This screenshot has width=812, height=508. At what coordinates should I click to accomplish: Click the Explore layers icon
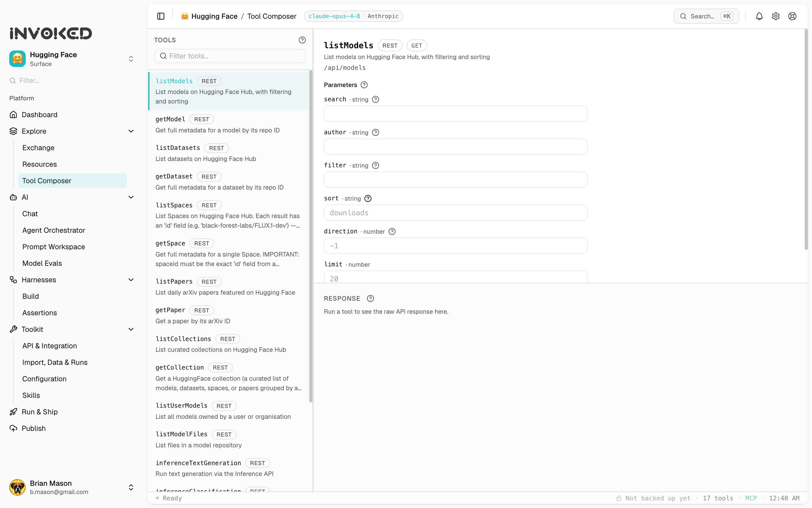(x=13, y=131)
